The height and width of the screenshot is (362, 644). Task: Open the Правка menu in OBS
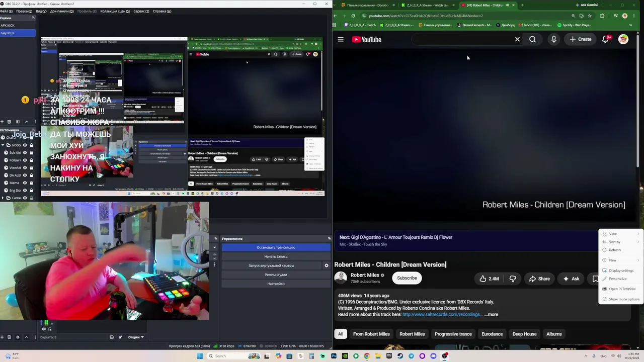coord(23,11)
